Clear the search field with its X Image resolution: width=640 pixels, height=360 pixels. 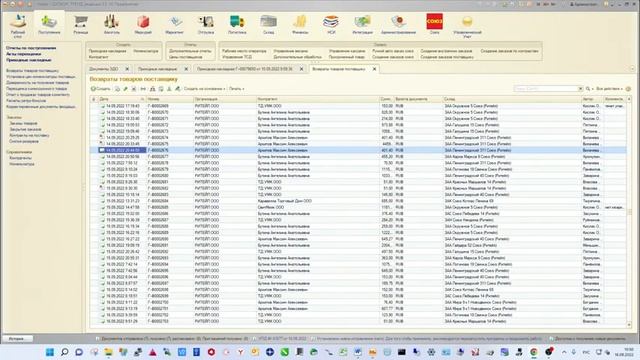click(x=580, y=89)
